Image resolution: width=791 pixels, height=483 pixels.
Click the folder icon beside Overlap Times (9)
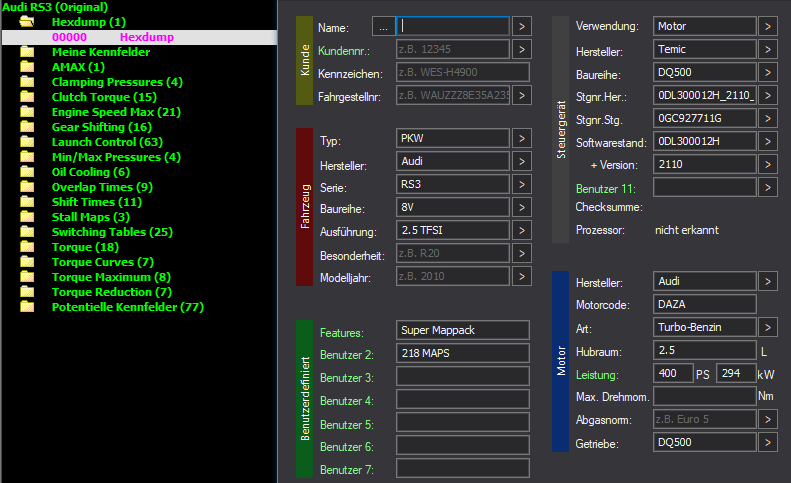pyautogui.click(x=27, y=187)
